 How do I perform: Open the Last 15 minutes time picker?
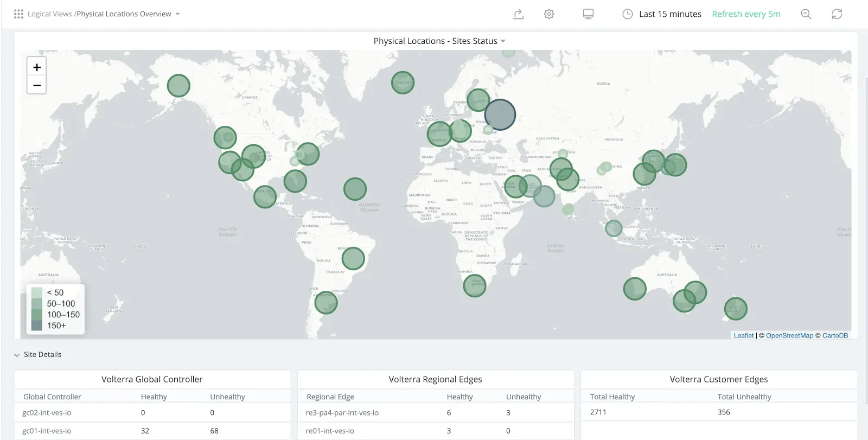tap(670, 14)
